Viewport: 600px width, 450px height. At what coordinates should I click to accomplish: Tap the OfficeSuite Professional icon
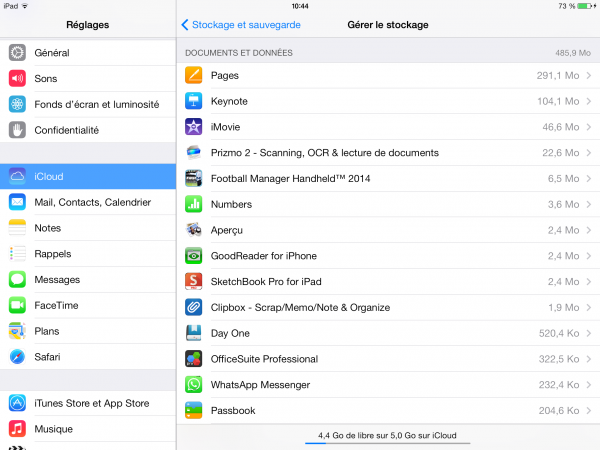pos(194,359)
